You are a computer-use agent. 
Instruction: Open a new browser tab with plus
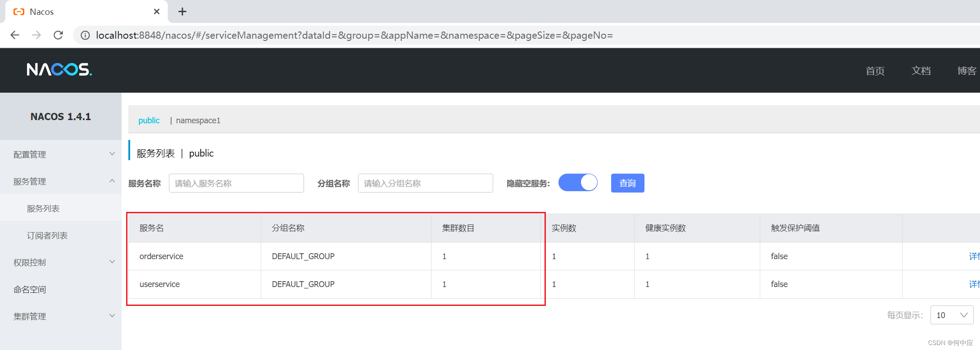(x=182, y=12)
